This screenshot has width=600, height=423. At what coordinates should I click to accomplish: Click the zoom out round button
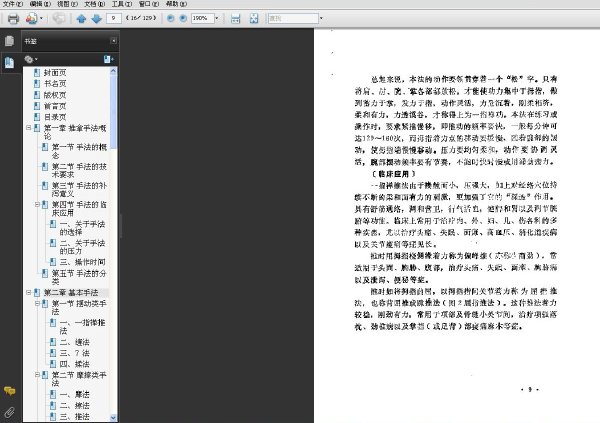[171, 18]
